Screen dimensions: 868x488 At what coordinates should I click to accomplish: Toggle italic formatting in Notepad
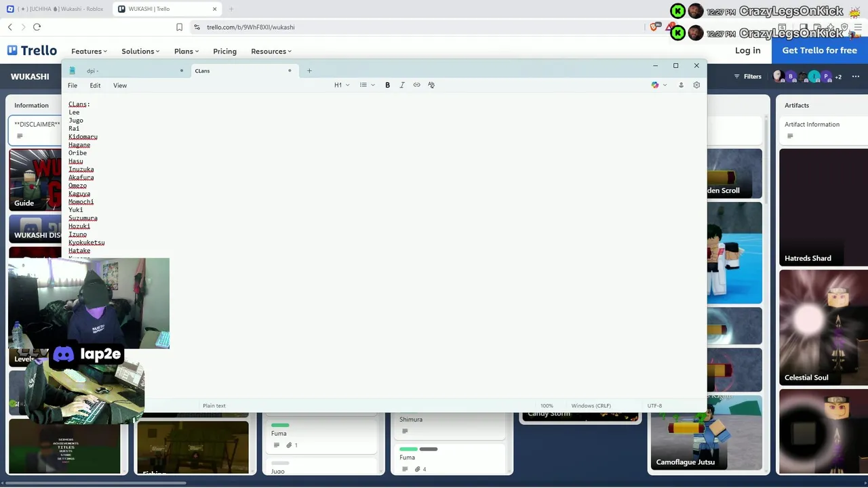click(402, 85)
